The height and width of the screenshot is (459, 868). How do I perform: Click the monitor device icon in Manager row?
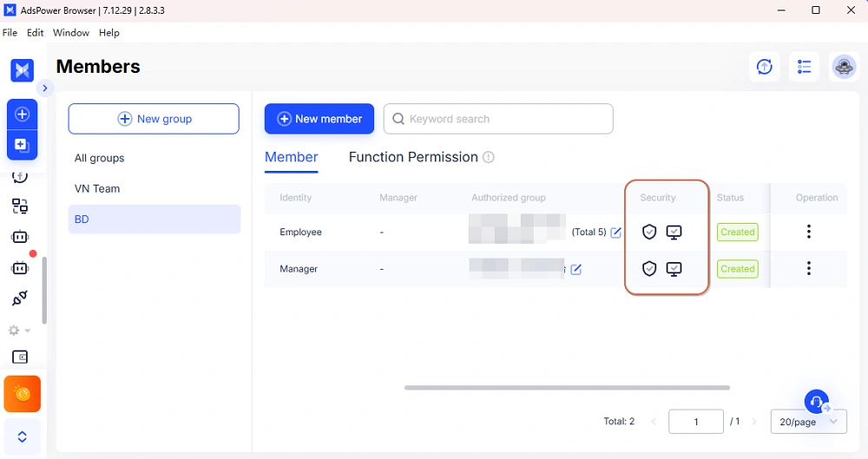tap(674, 269)
